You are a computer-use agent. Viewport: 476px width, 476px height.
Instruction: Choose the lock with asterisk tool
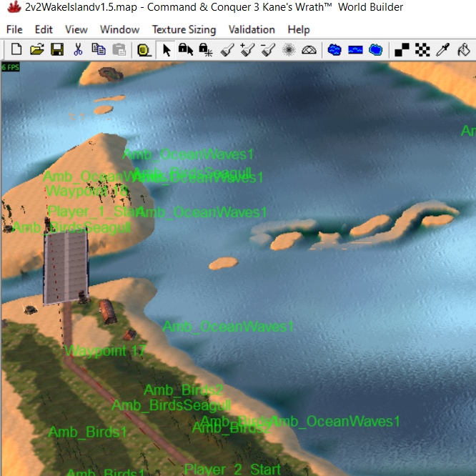206,50
